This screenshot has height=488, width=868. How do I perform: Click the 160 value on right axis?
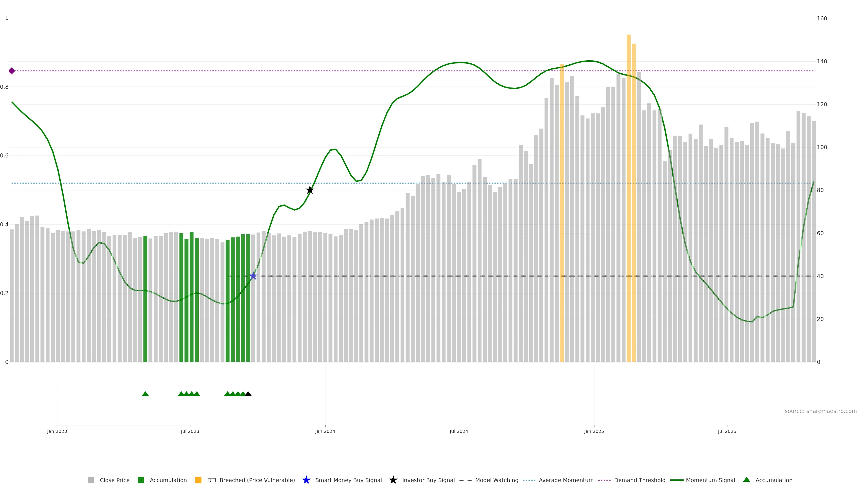click(x=822, y=19)
